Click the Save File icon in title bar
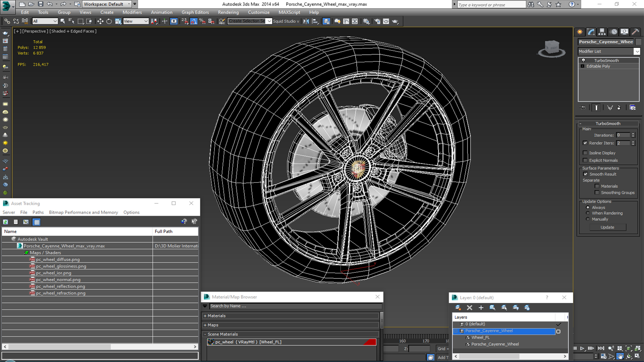The image size is (644, 362). pyautogui.click(x=40, y=4)
